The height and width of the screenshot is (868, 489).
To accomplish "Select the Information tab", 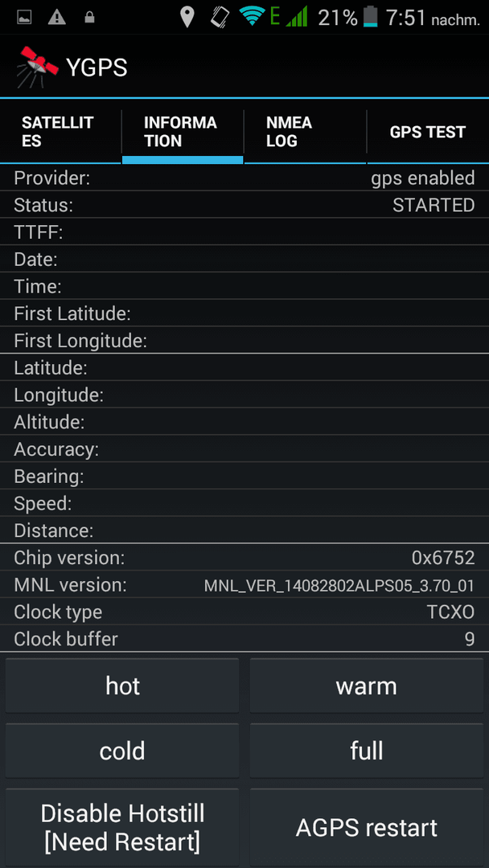I will click(x=183, y=132).
